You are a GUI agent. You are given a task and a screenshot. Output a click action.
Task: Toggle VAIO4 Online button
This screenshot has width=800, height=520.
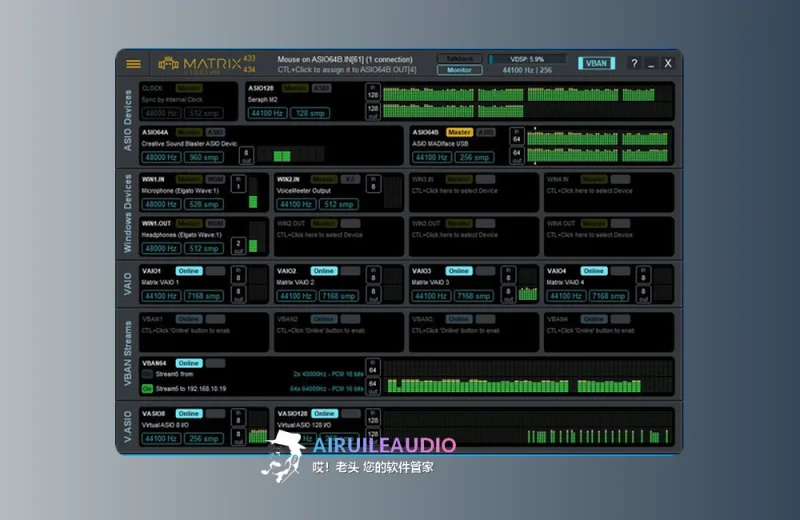point(593,271)
